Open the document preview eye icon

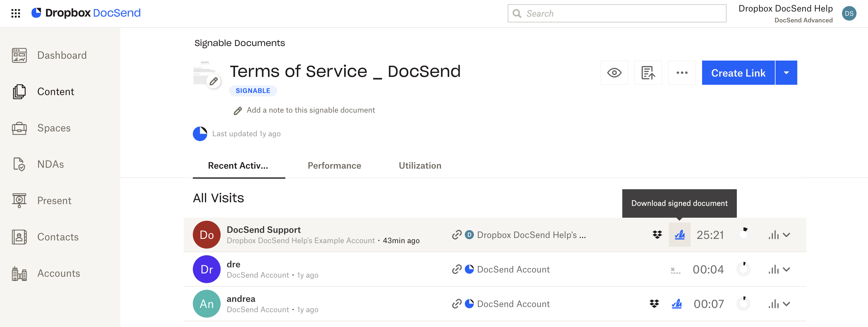(x=614, y=73)
